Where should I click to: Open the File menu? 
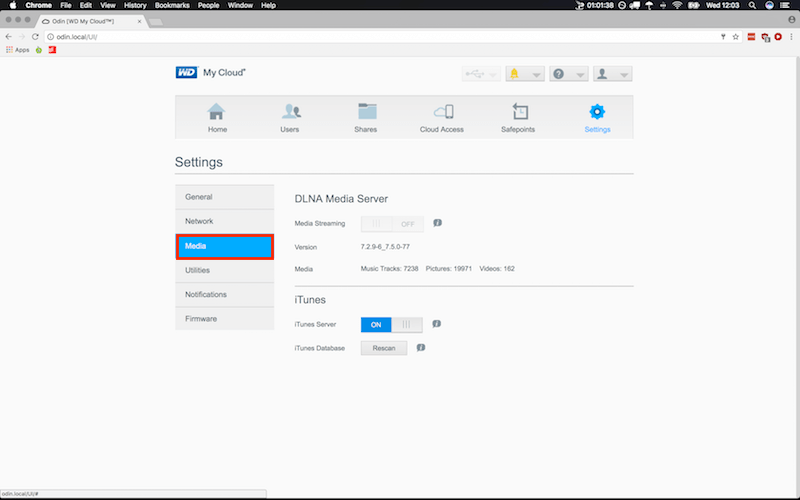66,5
